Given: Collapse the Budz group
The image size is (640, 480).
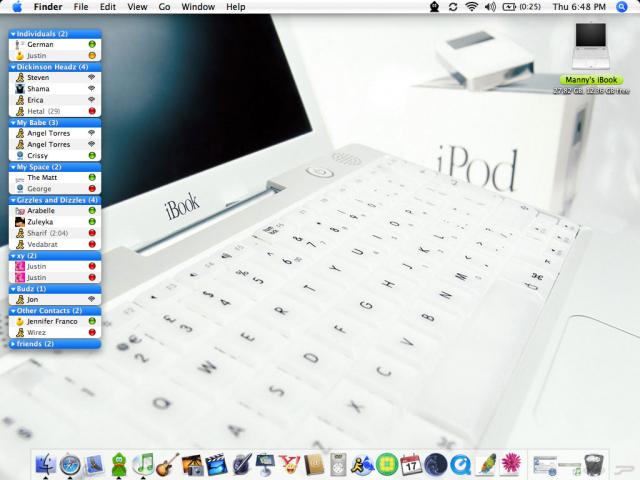Looking at the screenshot, I should click(13, 289).
